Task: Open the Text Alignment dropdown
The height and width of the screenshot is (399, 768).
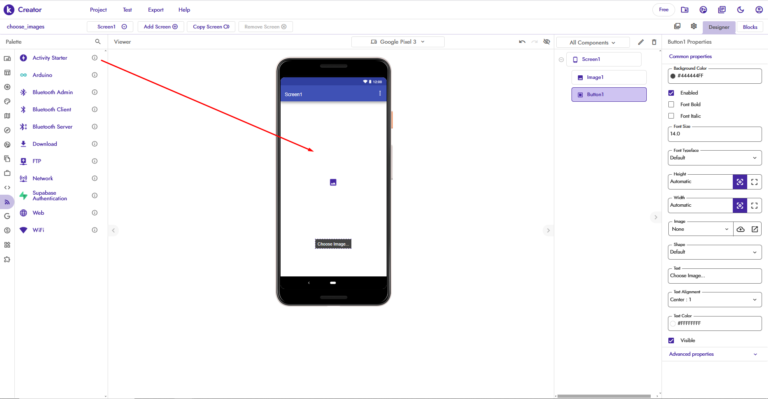Action: pyautogui.click(x=715, y=300)
